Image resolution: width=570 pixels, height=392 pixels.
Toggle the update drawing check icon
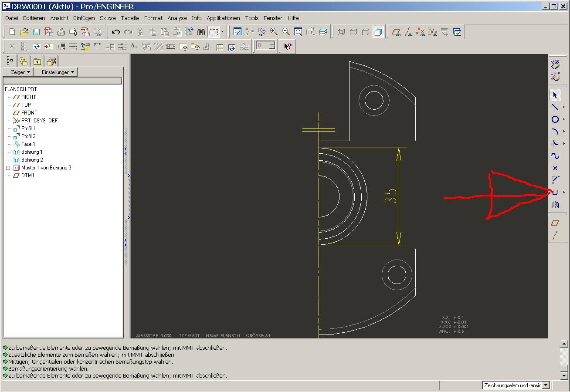(457, 32)
